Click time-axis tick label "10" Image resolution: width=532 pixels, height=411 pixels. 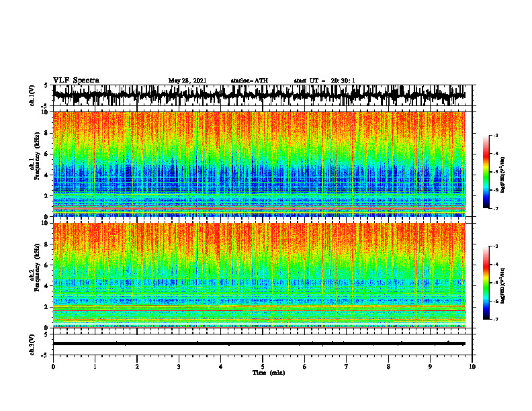click(x=472, y=367)
